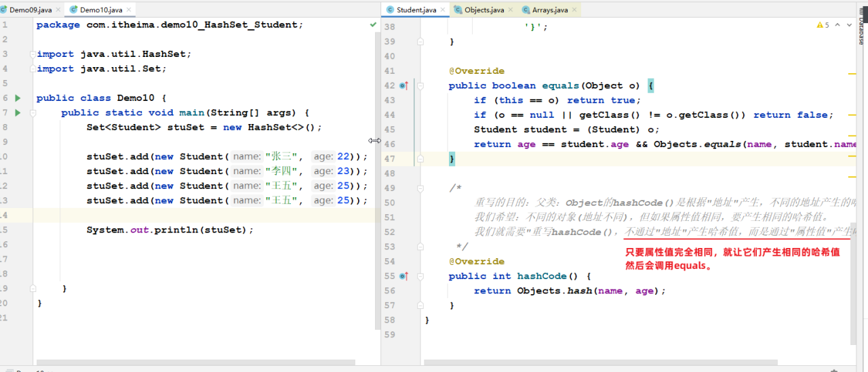Viewport: 868px width, 372px height.
Task: Click package name 'com.itheima.demo10_HashSet_Student'
Action: tap(191, 25)
